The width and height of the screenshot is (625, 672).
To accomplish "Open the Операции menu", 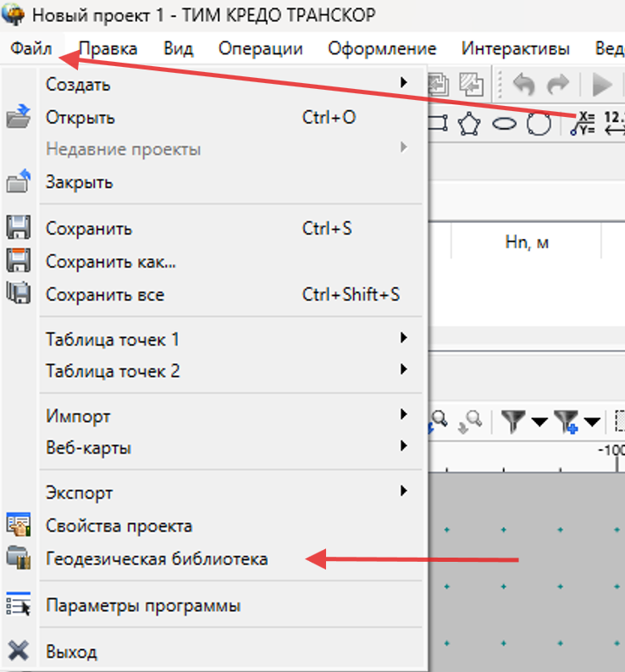I will point(261,48).
